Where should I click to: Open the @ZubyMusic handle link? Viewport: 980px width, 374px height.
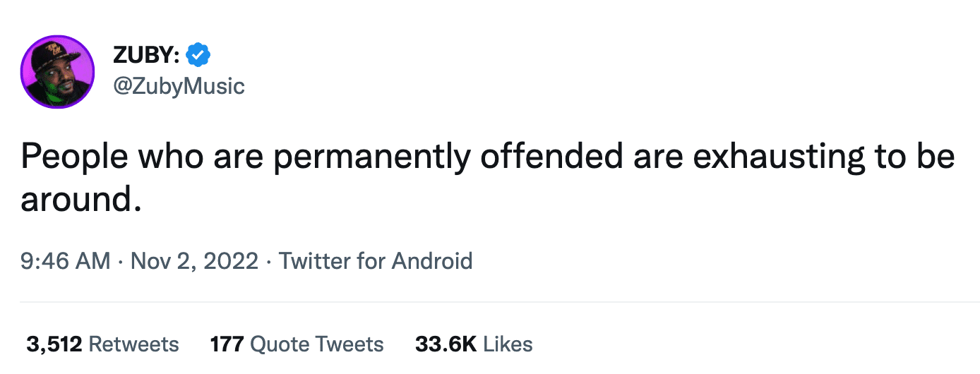click(x=179, y=86)
